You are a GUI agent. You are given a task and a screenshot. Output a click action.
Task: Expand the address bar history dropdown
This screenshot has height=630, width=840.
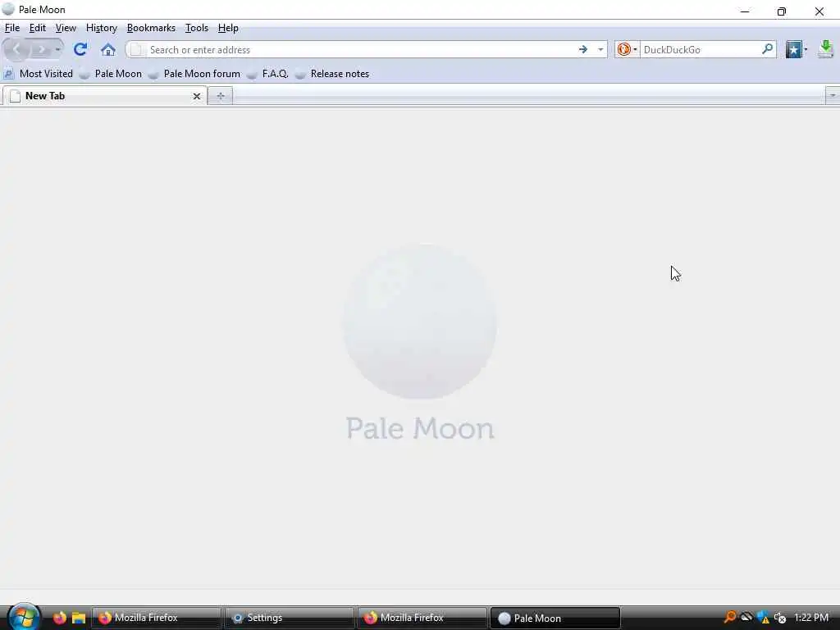click(600, 50)
